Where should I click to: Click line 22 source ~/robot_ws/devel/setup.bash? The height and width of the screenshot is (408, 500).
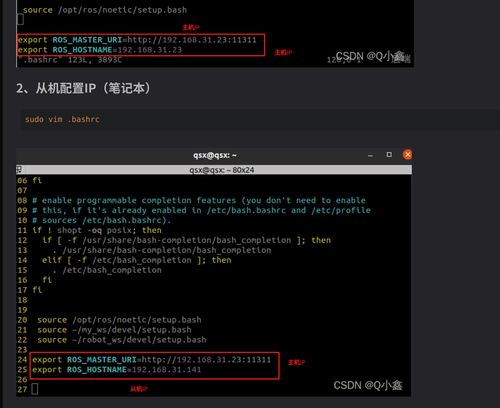pyautogui.click(x=122, y=340)
